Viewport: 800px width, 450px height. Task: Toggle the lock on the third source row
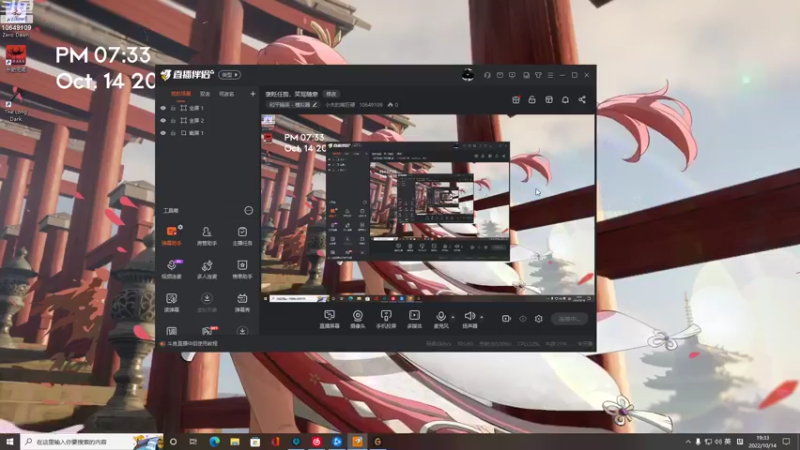173,133
